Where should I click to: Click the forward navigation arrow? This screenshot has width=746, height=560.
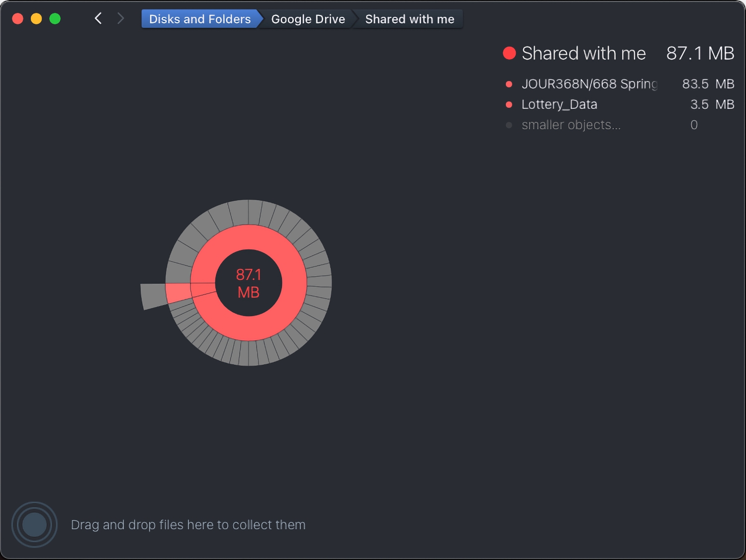[120, 18]
